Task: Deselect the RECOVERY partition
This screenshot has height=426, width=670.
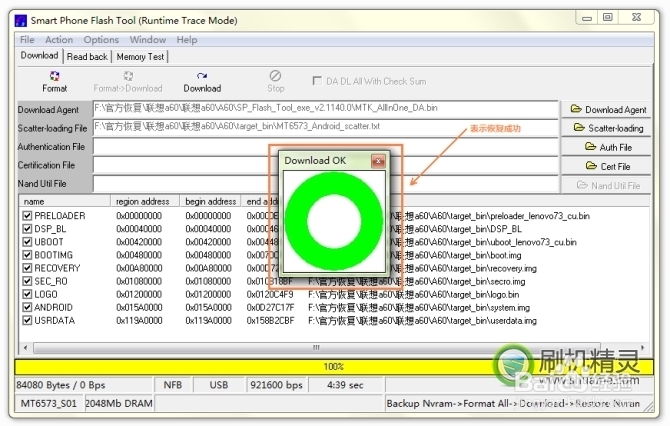Action: pos(27,268)
